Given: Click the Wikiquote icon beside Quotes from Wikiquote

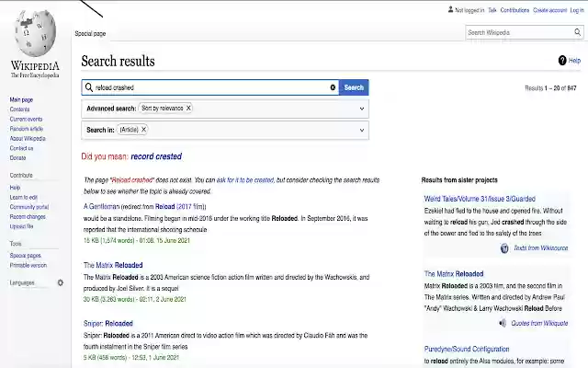Looking at the screenshot, I should click(x=503, y=323).
